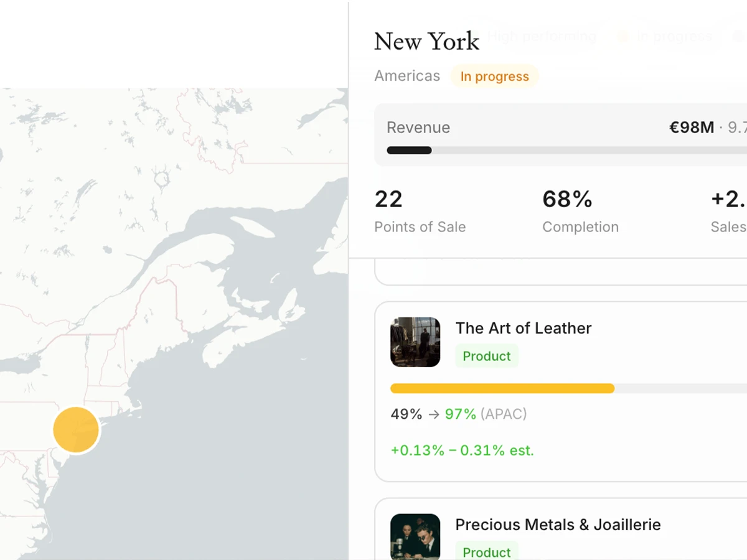Click the Precious Metals & Joaillerie thumbnail
The image size is (747, 560).
pos(415,536)
